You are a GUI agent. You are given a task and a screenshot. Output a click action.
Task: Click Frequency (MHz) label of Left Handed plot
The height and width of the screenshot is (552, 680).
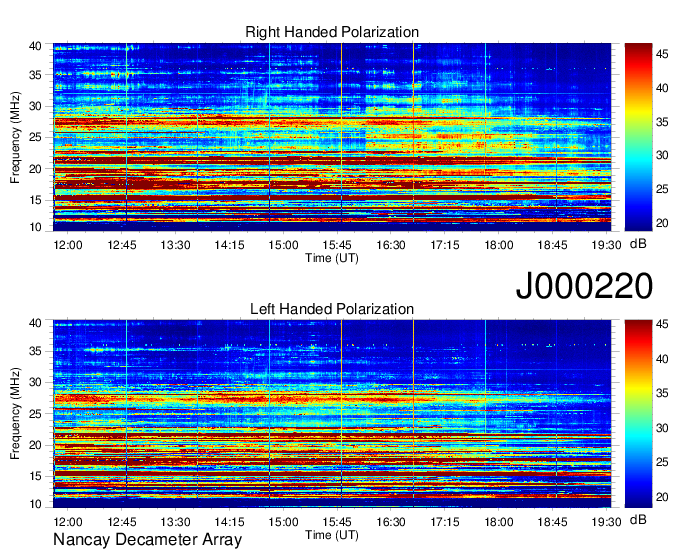click(x=15, y=414)
